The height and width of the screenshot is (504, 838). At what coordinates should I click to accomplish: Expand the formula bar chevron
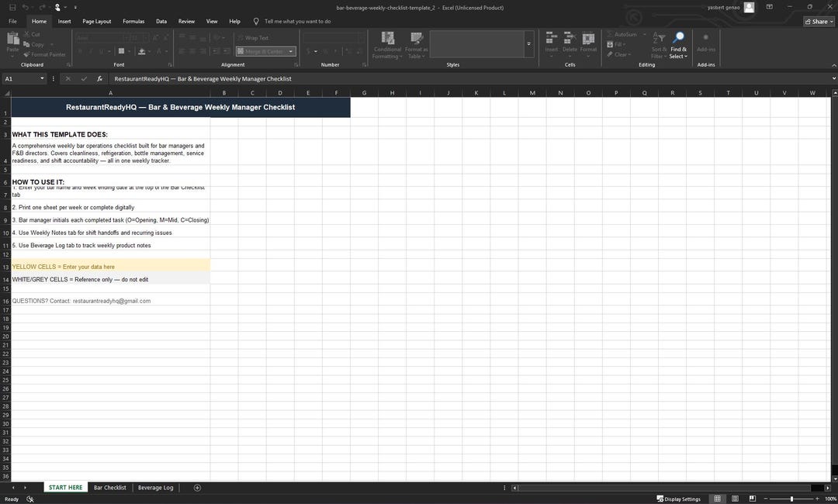(833, 78)
